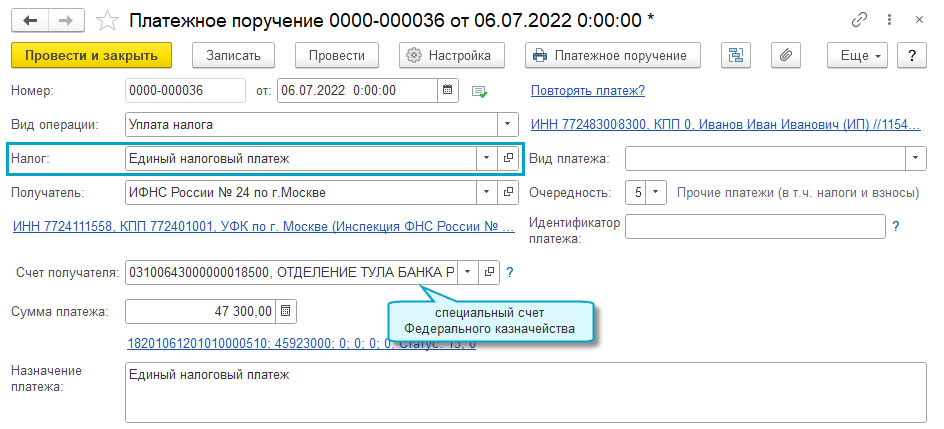Open document structure/related documents icon
The image size is (944, 429).
(x=736, y=55)
